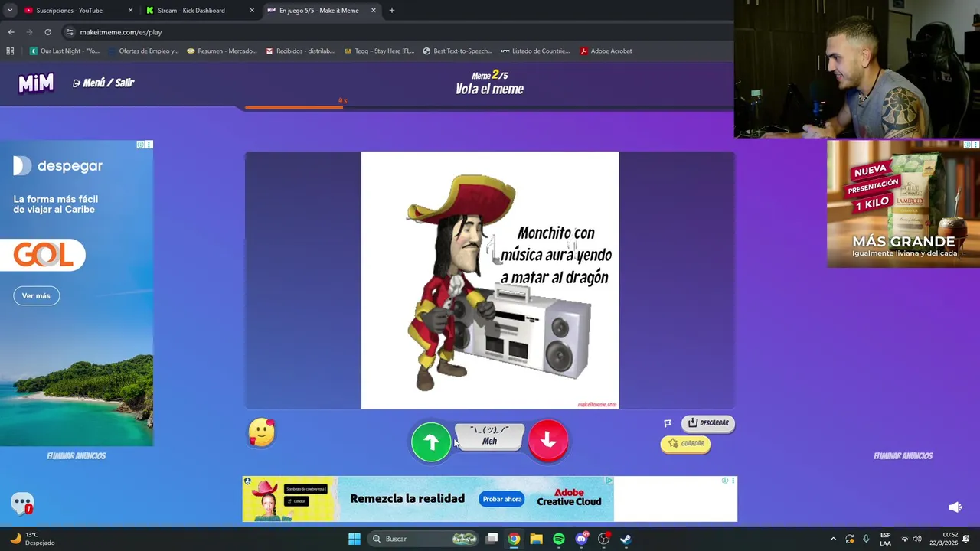This screenshot has width=980, height=551.
Task: Show hidden system tray icons
Action: 833,539
